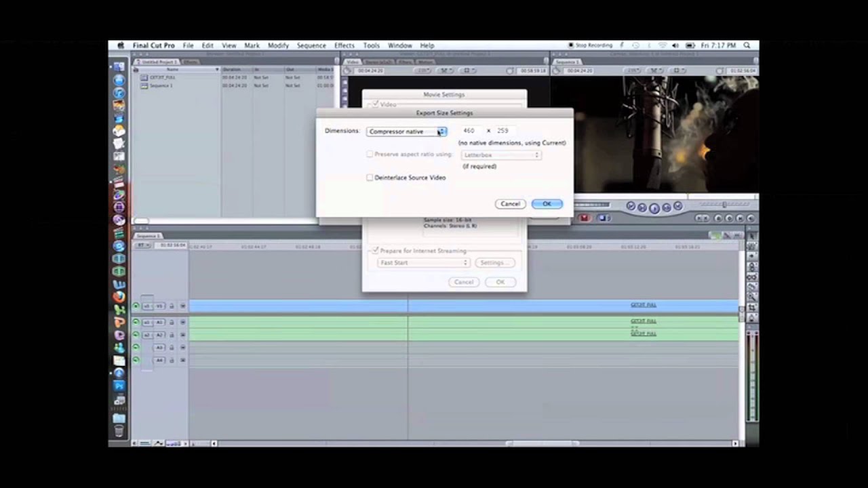The height and width of the screenshot is (488, 868).
Task: Lock the A1 audio track
Action: tap(172, 323)
